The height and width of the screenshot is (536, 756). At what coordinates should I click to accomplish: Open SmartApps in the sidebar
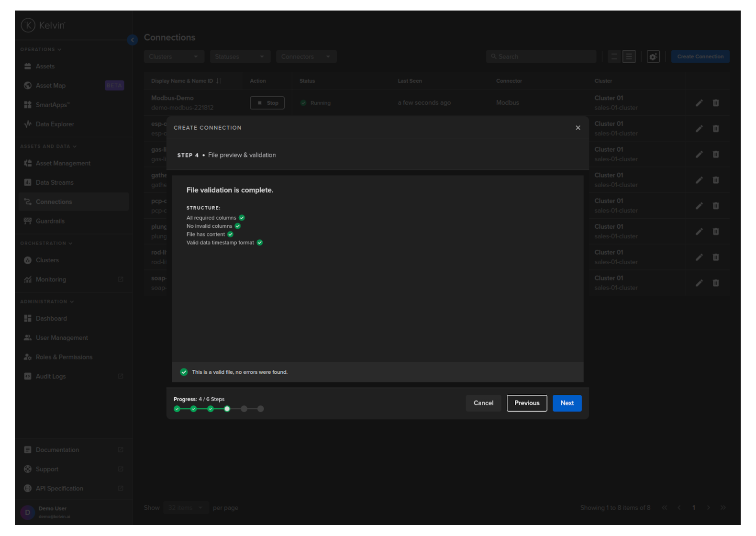52,105
